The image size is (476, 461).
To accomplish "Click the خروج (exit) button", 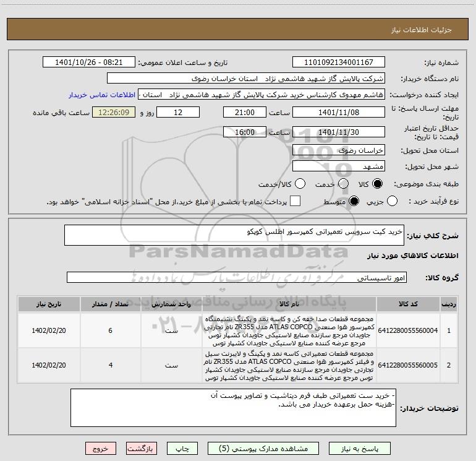I will point(100,448).
